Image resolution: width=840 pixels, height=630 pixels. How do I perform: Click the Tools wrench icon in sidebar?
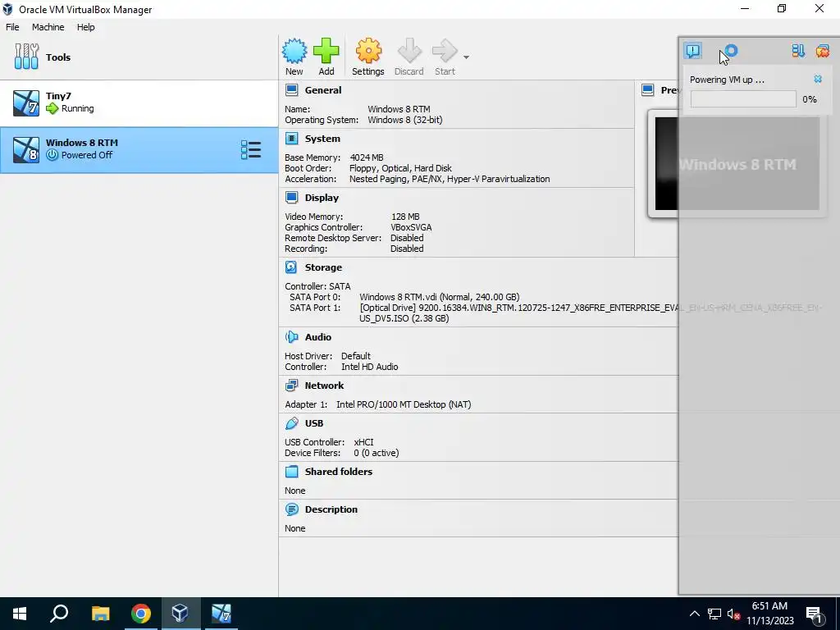click(x=26, y=57)
